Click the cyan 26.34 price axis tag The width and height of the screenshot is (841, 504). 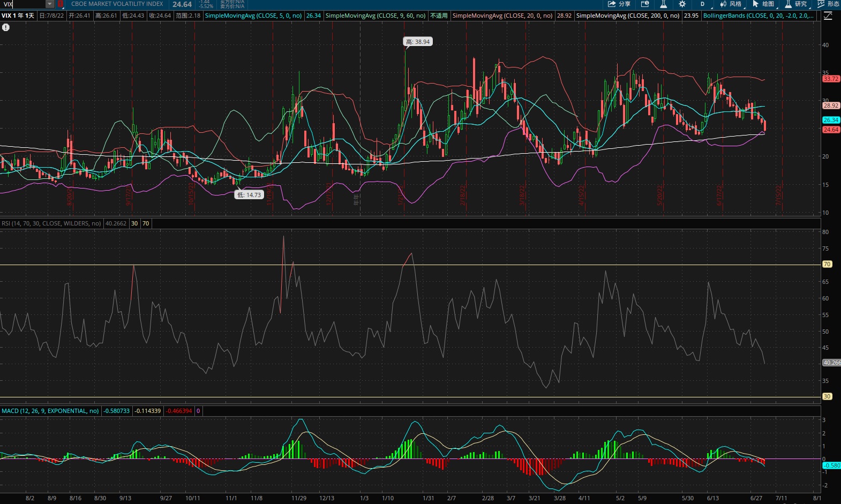(831, 120)
